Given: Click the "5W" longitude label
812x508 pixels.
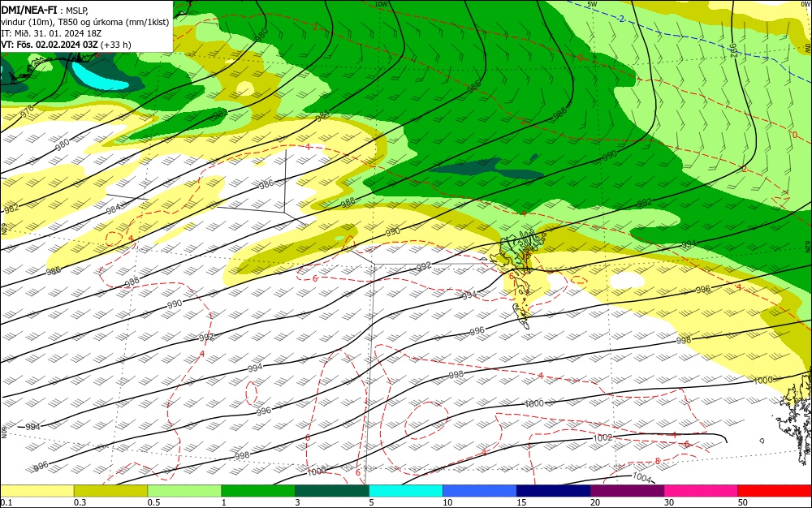Looking at the screenshot, I should (x=592, y=4).
